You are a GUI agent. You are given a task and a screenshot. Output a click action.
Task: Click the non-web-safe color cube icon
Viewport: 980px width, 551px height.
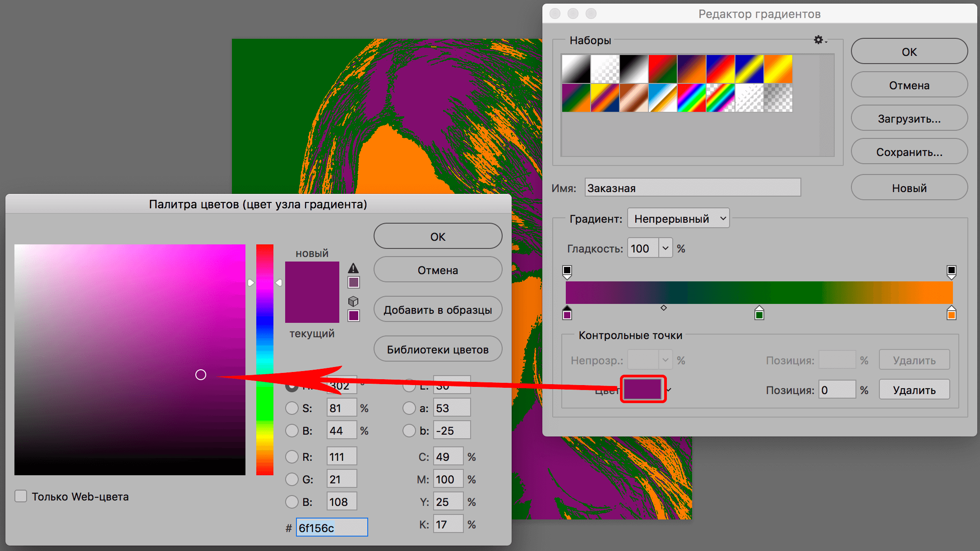point(353,301)
